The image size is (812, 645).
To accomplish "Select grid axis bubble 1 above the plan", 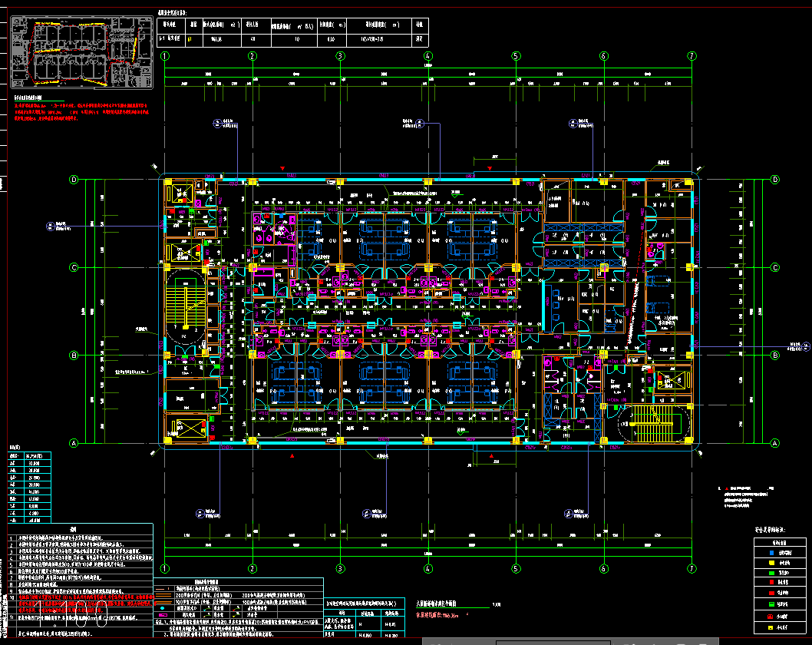I will coord(165,56).
